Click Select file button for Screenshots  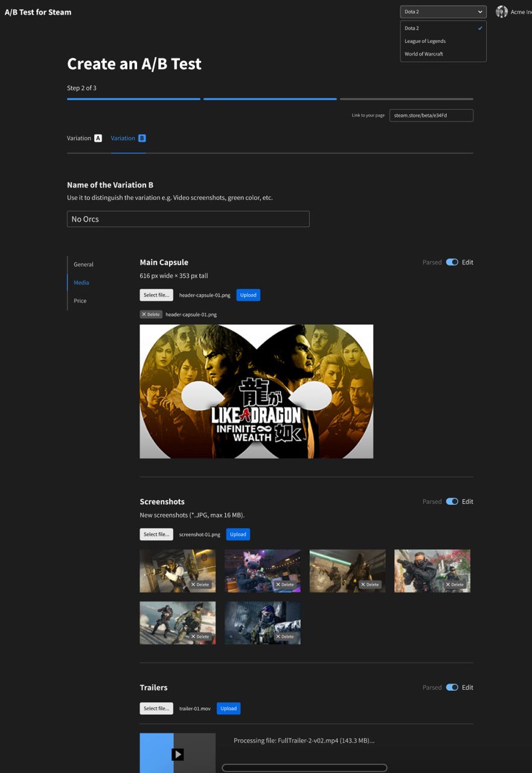coord(156,534)
